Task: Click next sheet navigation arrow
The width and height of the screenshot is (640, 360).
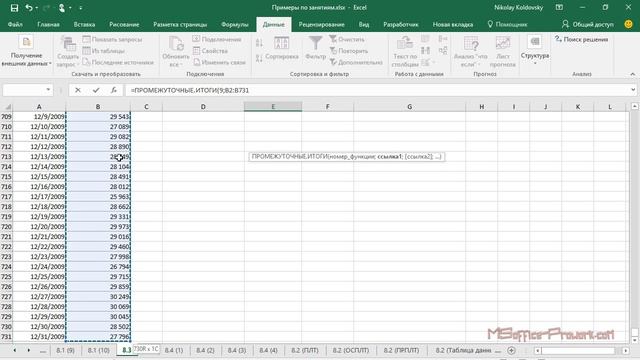Action: pyautogui.click(x=29, y=351)
